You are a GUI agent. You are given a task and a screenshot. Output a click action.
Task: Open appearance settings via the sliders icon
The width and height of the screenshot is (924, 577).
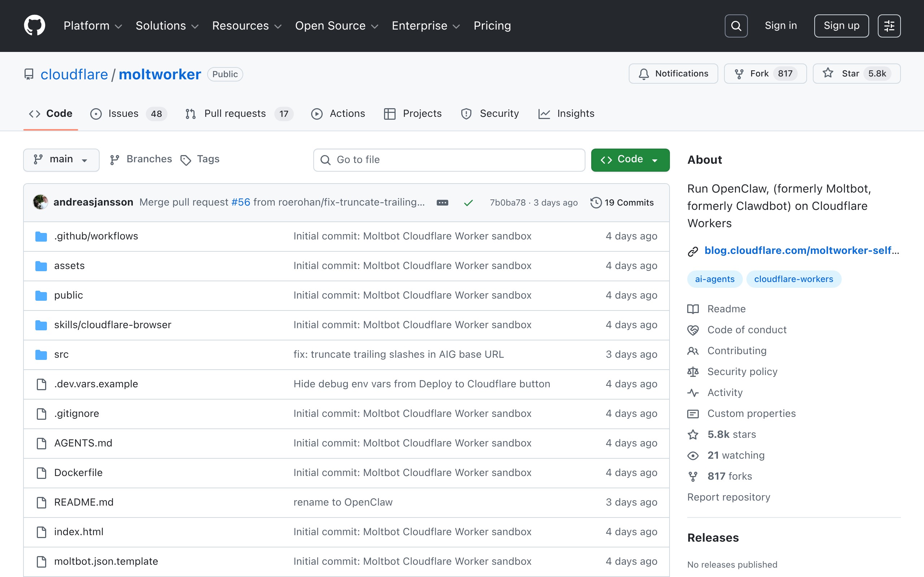point(889,26)
